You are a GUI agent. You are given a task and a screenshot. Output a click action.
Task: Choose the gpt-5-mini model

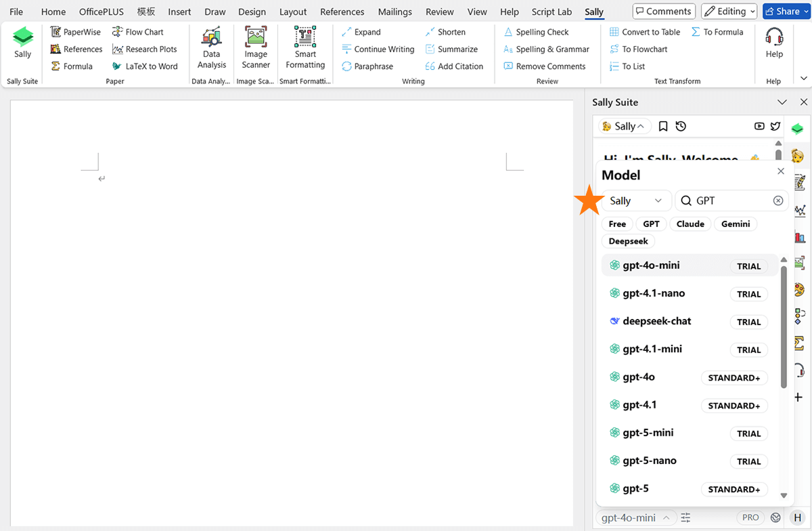point(689,433)
